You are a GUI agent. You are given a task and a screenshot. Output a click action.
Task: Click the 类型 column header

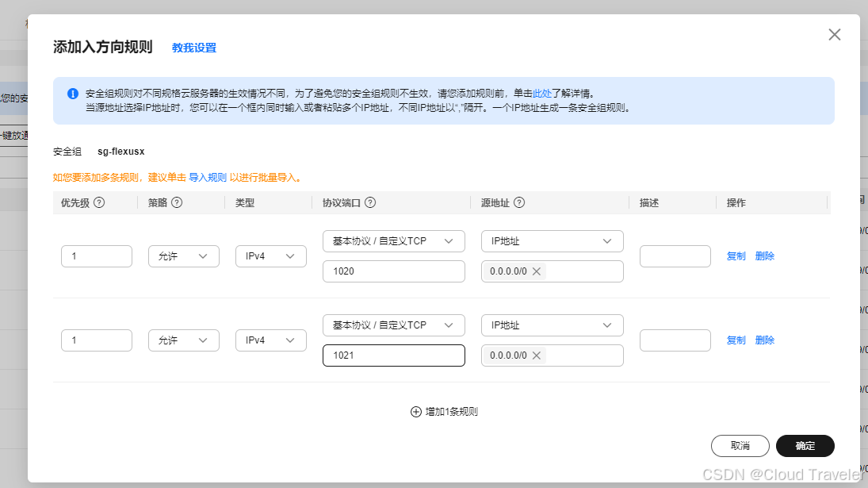tap(245, 202)
